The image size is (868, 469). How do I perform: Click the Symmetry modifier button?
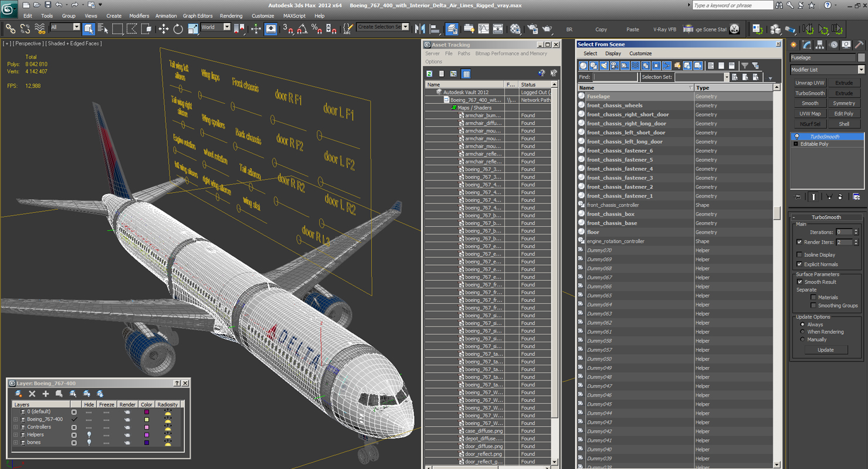click(x=844, y=104)
